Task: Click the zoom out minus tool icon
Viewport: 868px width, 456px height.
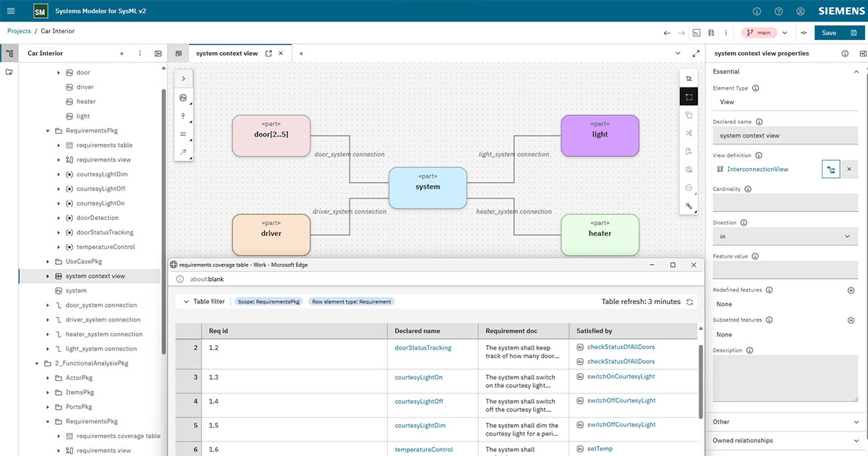Action: [689, 187]
